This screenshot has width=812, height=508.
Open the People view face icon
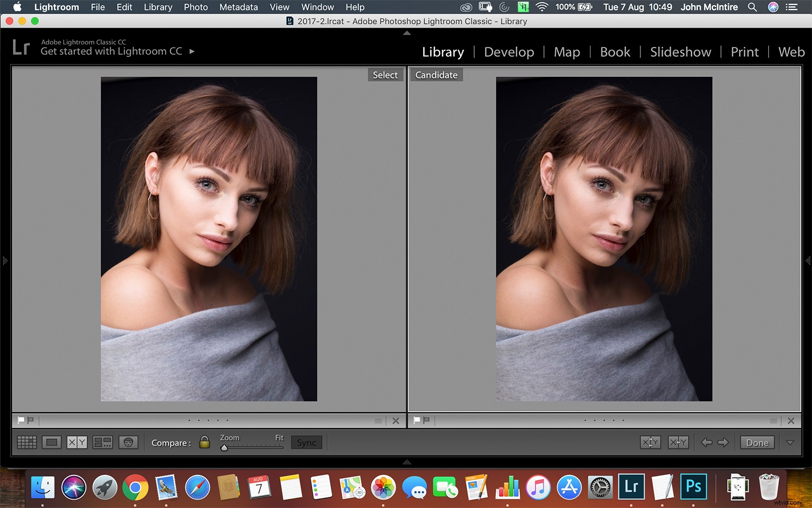coord(128,442)
